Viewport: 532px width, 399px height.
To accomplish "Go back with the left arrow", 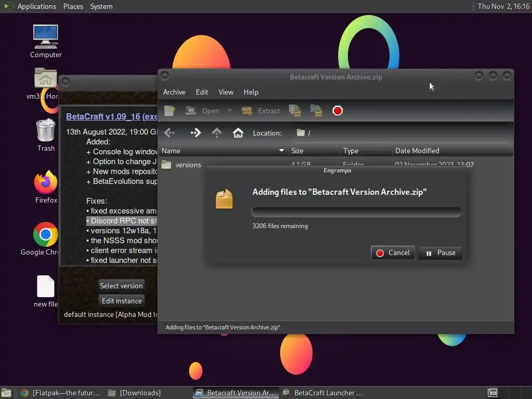I will tap(169, 132).
